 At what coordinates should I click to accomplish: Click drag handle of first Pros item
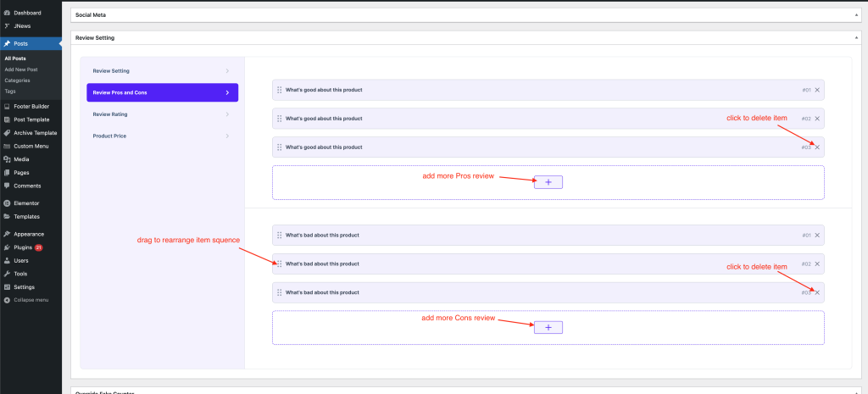pyautogui.click(x=279, y=90)
